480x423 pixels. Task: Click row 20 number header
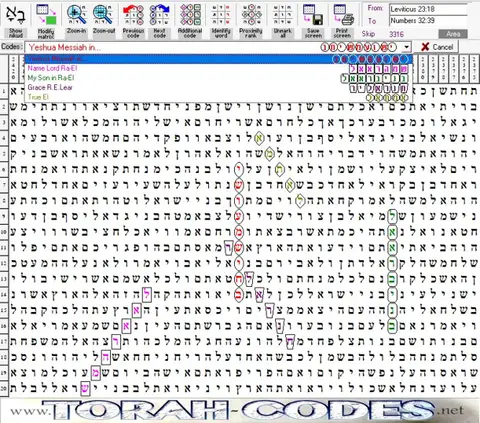tap(4, 388)
